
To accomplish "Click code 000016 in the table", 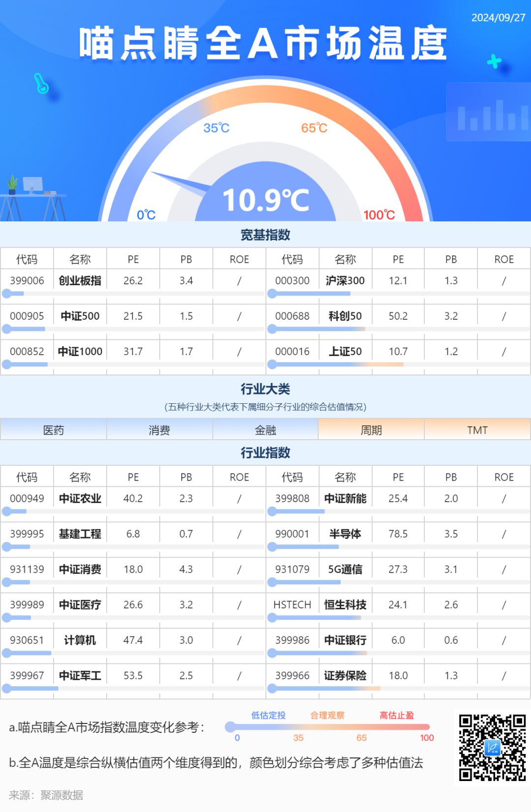I will tap(293, 351).
